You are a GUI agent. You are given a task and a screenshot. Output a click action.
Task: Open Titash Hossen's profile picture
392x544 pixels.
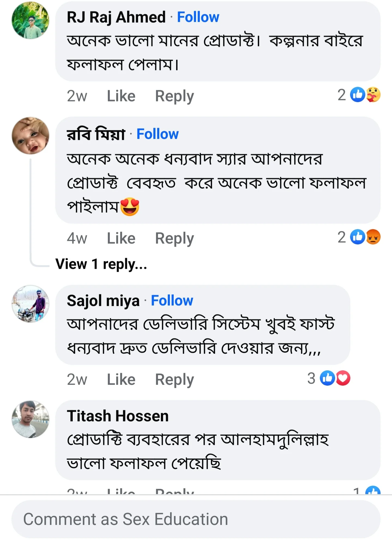coord(30,419)
